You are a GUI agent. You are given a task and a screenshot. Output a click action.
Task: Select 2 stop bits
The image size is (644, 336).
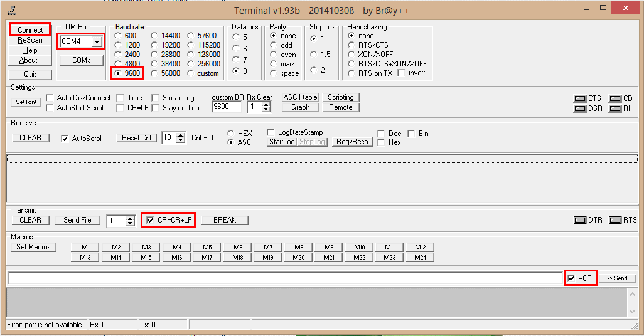point(314,70)
